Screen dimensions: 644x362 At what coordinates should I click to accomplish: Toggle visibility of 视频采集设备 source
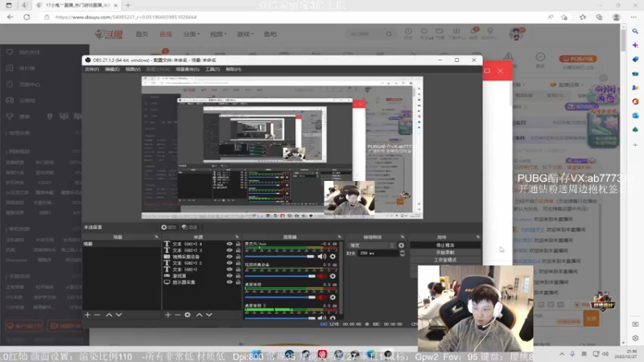tap(229, 257)
